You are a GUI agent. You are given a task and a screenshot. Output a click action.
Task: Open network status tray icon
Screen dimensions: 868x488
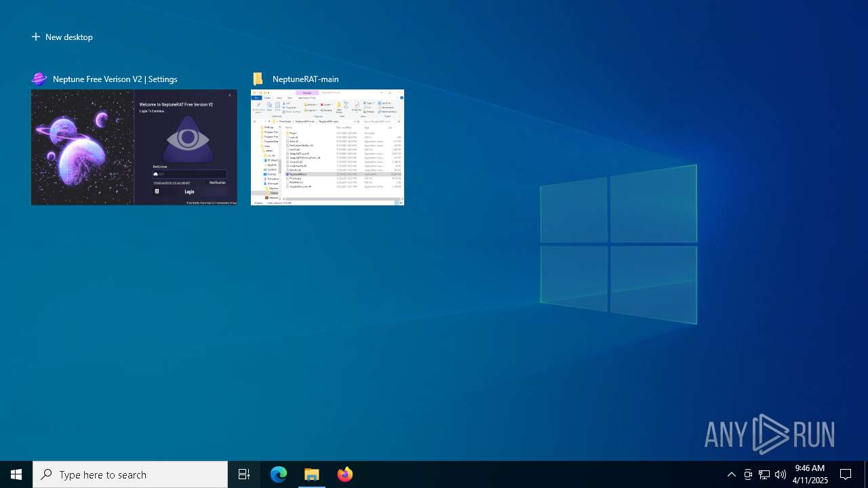(x=764, y=474)
